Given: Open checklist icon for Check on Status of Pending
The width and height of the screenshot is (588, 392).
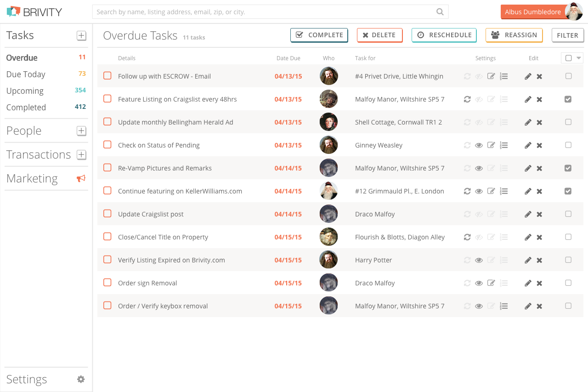Looking at the screenshot, I should (x=504, y=145).
